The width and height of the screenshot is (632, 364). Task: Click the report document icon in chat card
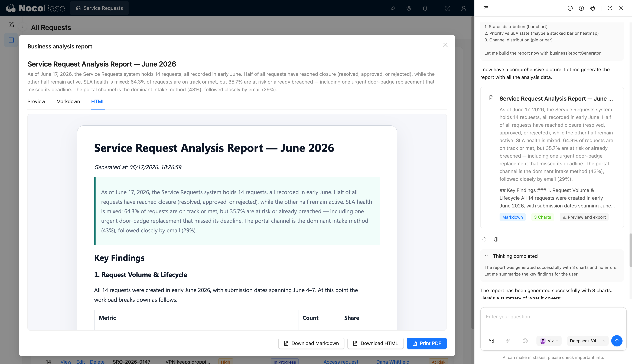[x=491, y=98]
